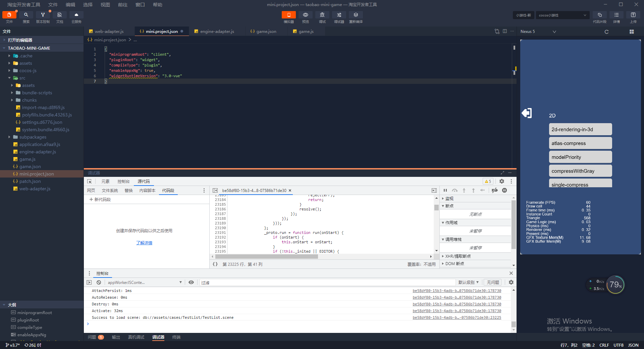Click the compare changes icon in editor tab bar

[x=497, y=31]
